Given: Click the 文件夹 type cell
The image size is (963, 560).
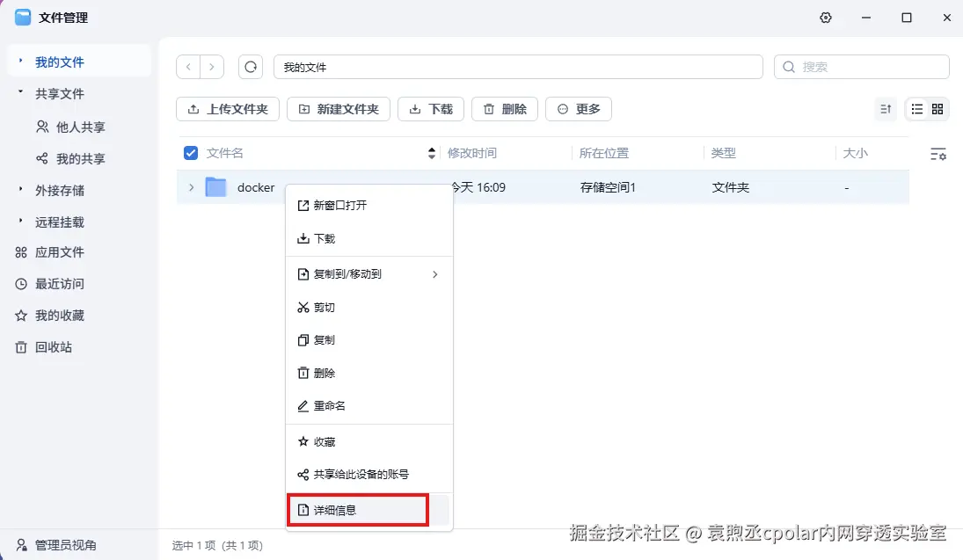Looking at the screenshot, I should tap(730, 188).
